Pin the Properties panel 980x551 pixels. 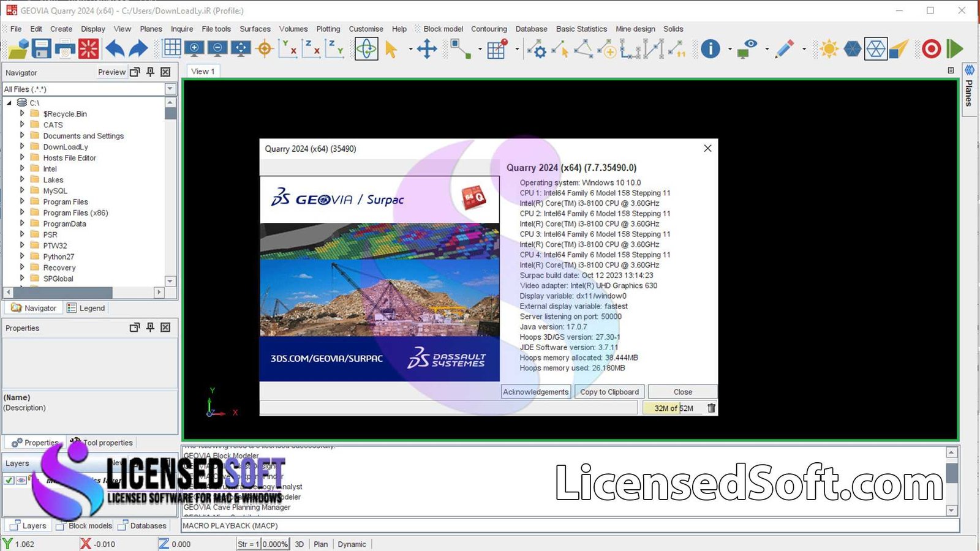[x=150, y=328]
